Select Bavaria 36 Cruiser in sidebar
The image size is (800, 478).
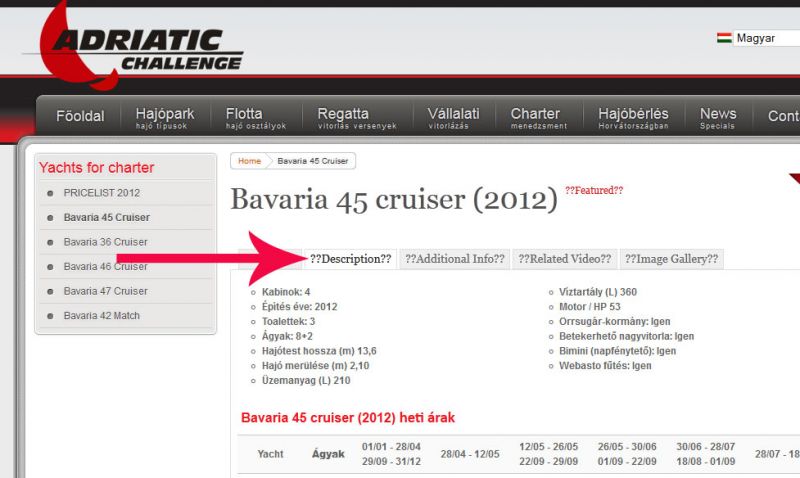coord(105,242)
